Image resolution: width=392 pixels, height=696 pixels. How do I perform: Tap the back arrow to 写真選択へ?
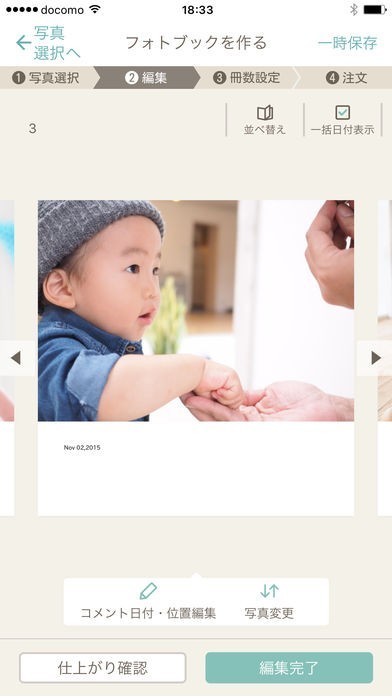click(23, 43)
